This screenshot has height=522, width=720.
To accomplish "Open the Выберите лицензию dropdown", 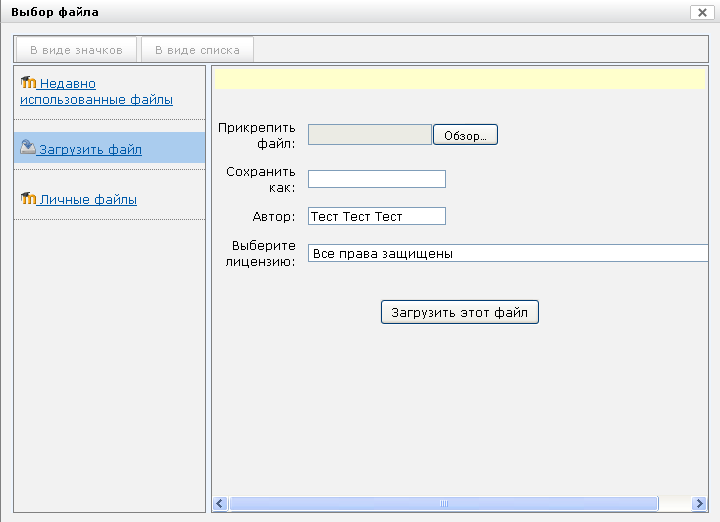I will pyautogui.click(x=508, y=253).
